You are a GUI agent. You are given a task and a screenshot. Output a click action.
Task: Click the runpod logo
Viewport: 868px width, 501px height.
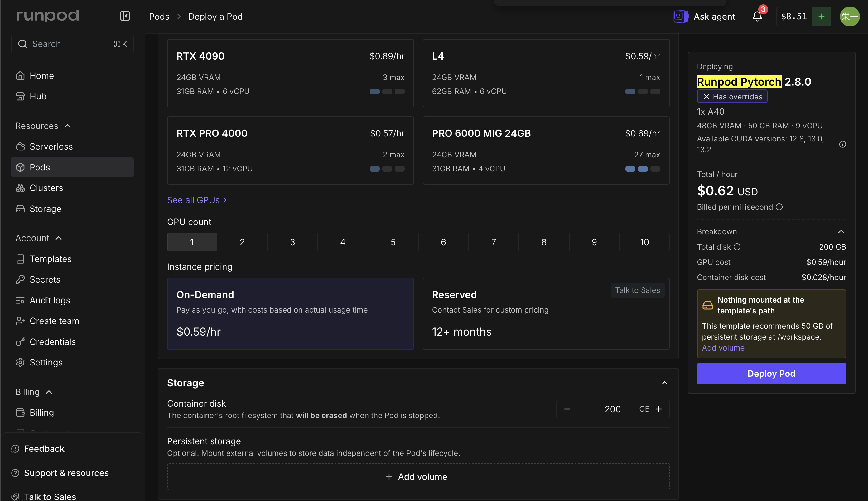pyautogui.click(x=47, y=16)
